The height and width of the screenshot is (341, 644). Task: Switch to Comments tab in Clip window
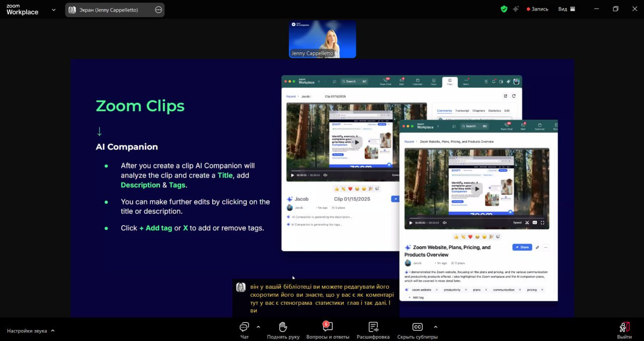(444, 111)
